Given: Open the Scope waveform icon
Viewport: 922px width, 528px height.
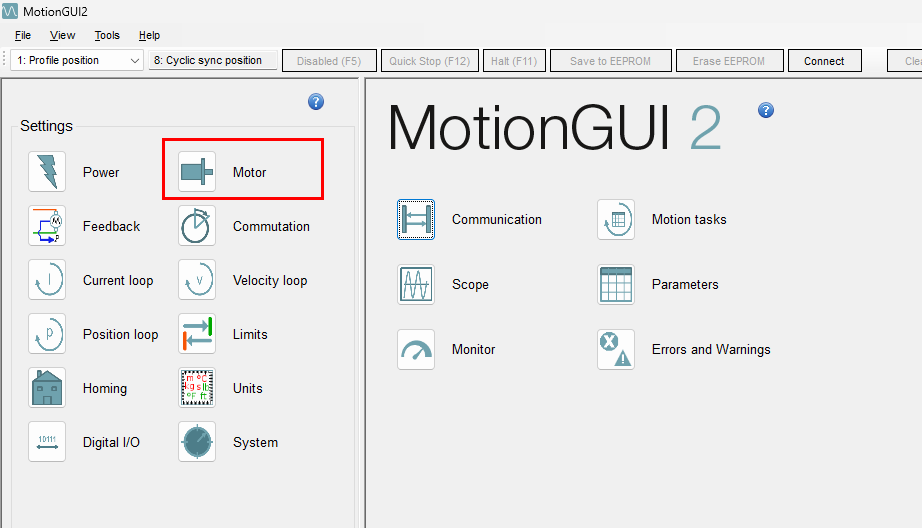Looking at the screenshot, I should pyautogui.click(x=416, y=285).
